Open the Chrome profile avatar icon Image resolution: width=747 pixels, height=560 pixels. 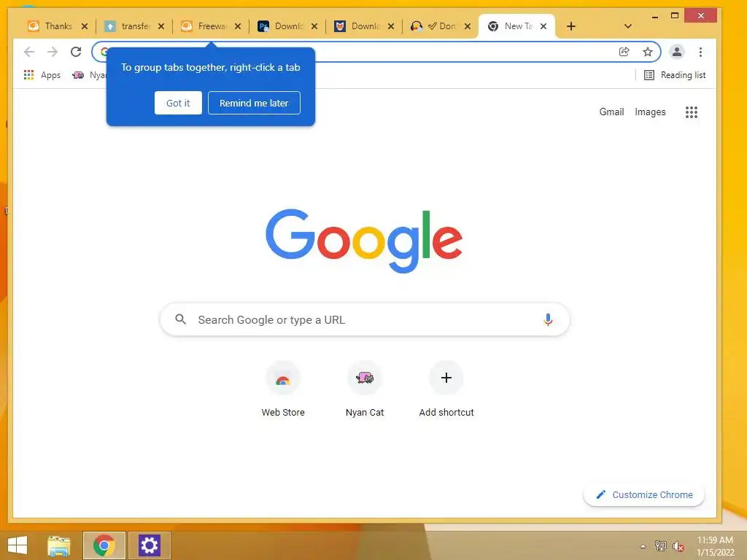(677, 52)
